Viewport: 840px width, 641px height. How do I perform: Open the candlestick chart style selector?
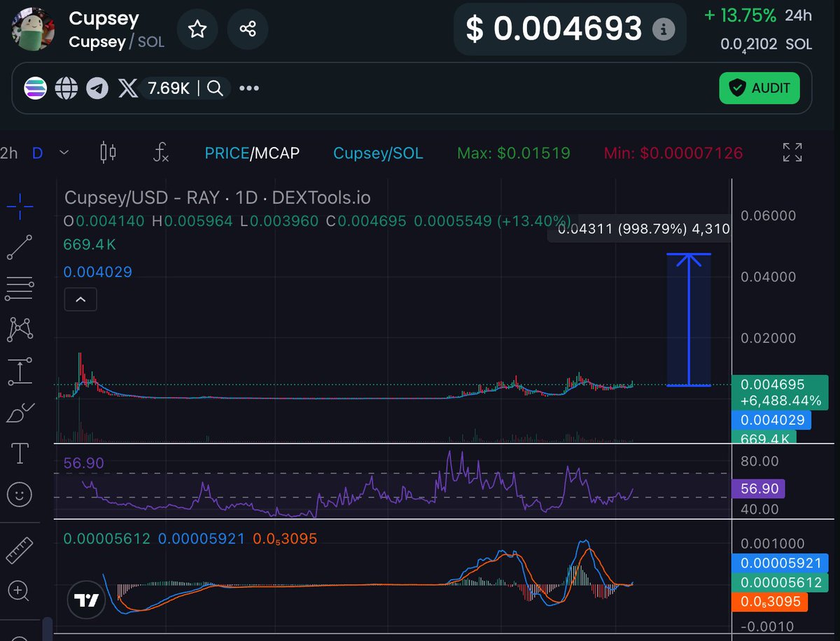[108, 153]
